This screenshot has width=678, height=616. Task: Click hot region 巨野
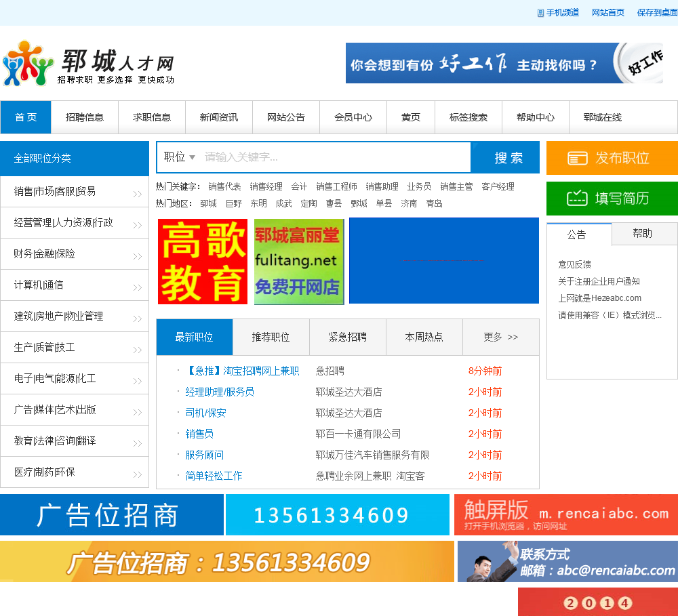(x=233, y=203)
